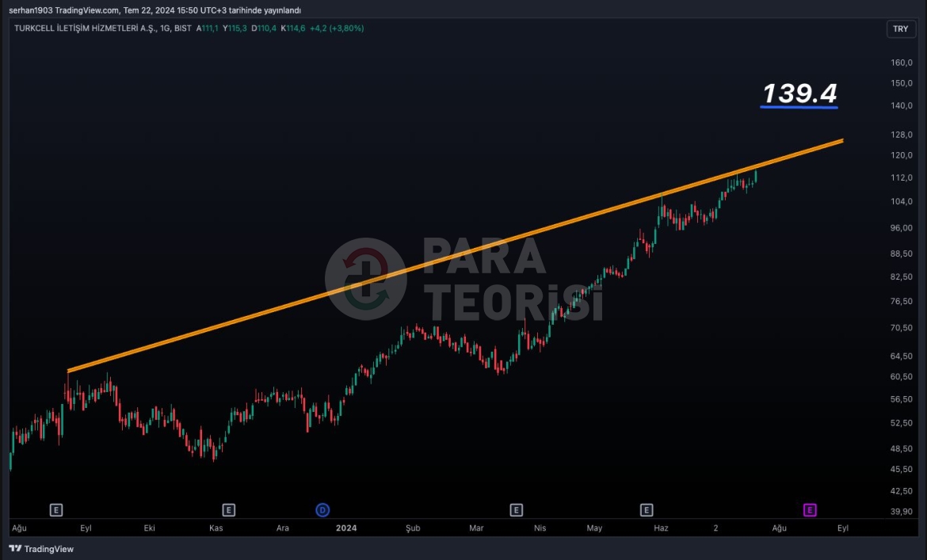This screenshot has width=927, height=560.
Task: Click the open value A111,1
Action: click(208, 29)
